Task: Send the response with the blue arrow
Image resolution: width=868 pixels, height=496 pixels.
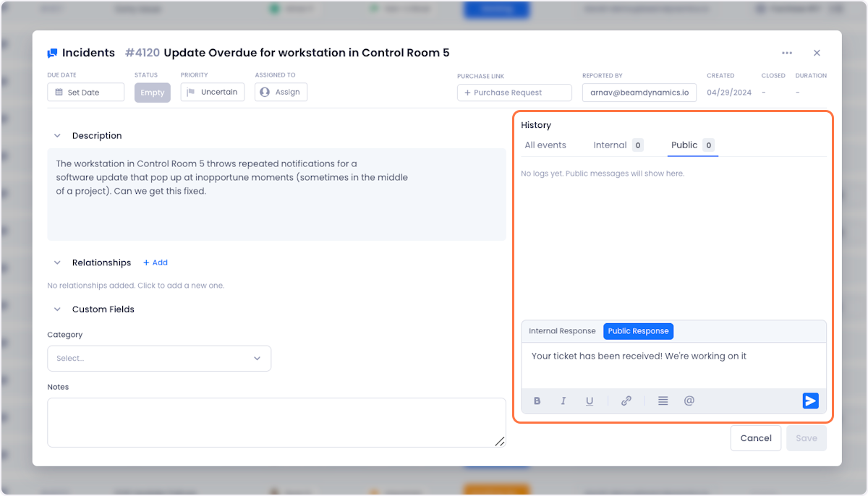Action: tap(810, 401)
